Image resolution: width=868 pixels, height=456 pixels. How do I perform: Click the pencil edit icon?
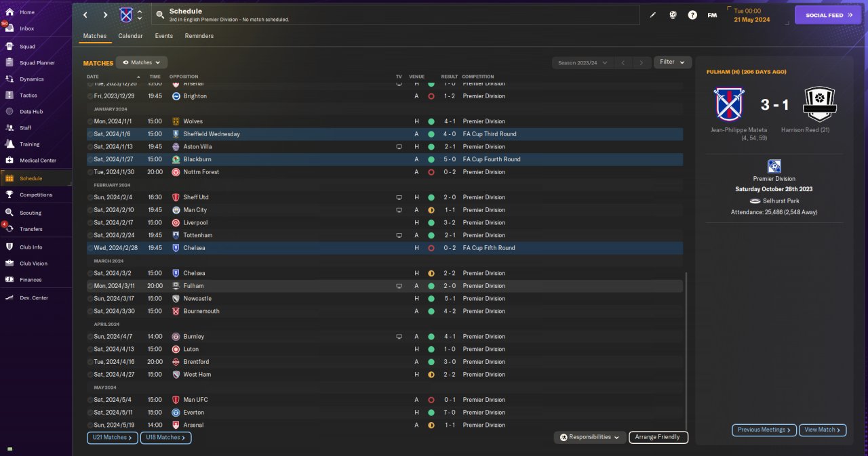653,15
